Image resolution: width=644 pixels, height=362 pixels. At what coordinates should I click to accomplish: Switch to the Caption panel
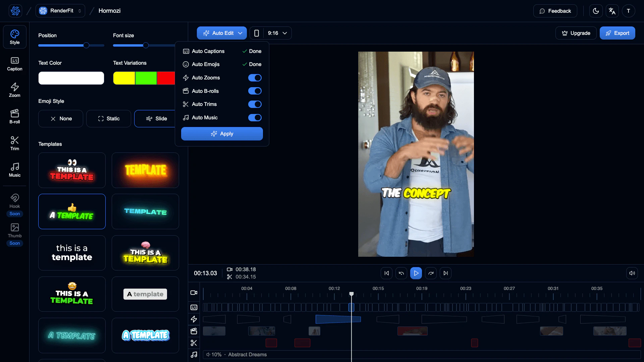click(14, 64)
